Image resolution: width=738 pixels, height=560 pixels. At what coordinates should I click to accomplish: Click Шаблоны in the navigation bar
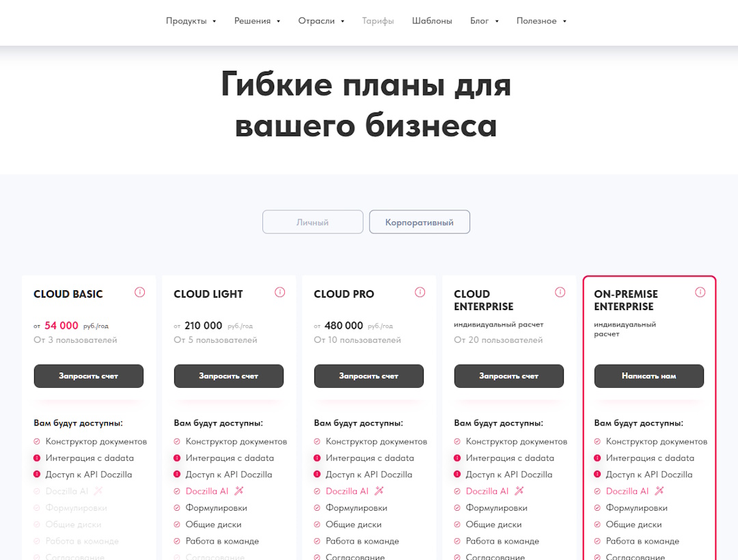[x=432, y=20]
